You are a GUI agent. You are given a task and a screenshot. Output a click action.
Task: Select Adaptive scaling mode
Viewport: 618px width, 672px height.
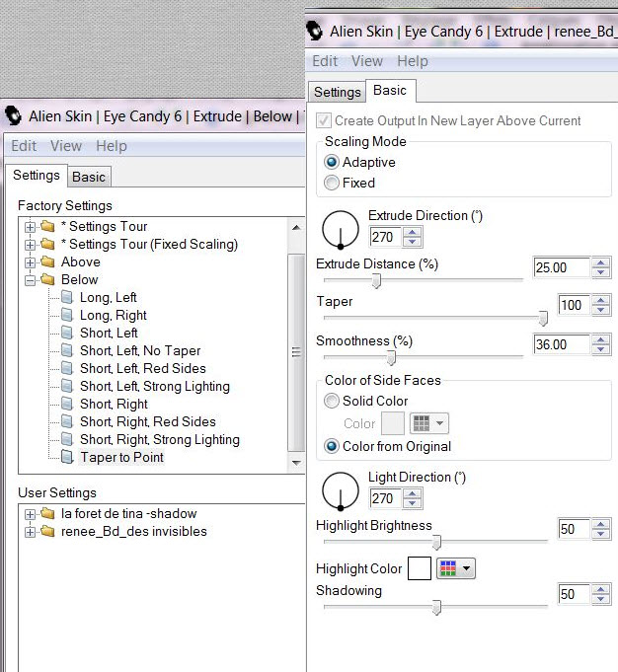[332, 162]
